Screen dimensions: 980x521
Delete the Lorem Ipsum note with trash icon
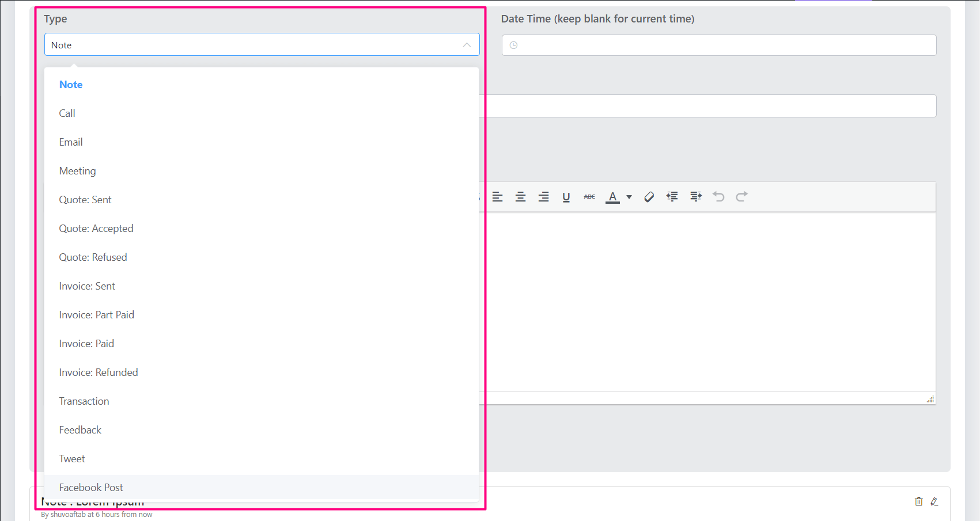919,501
